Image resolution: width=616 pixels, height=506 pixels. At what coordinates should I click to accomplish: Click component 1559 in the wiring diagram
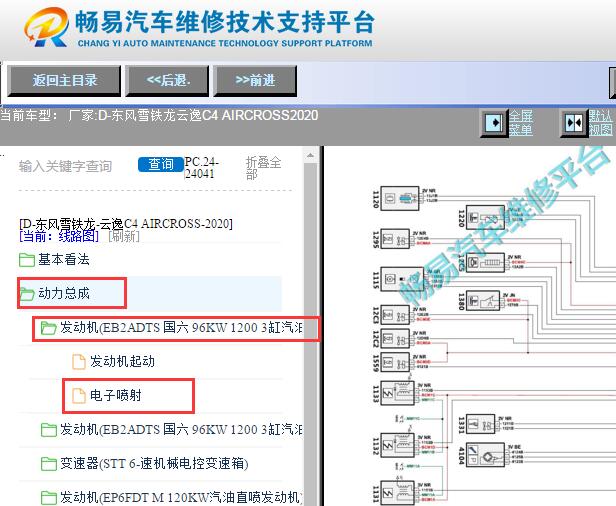(x=395, y=362)
